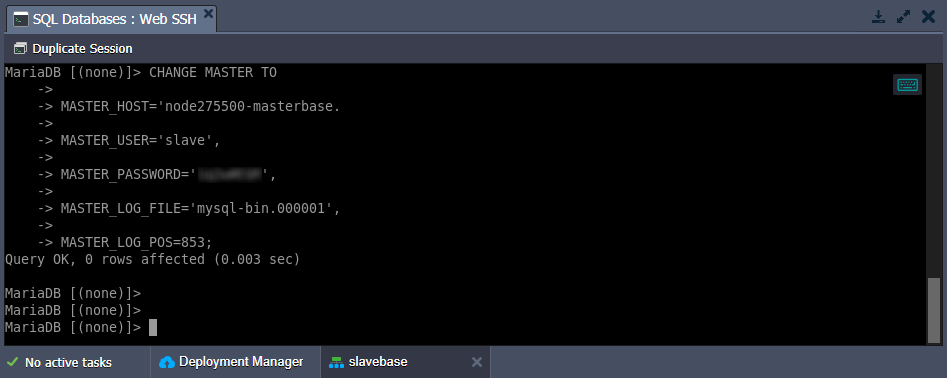This screenshot has width=947, height=378.
Task: Click the terminal vertical scrollbar thumb
Action: (934, 310)
